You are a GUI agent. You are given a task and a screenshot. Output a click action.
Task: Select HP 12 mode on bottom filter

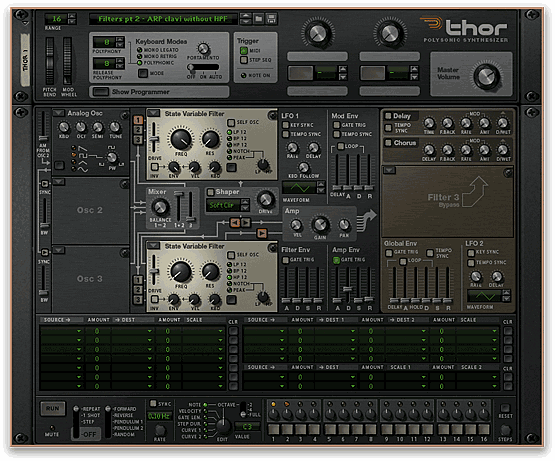[229, 277]
